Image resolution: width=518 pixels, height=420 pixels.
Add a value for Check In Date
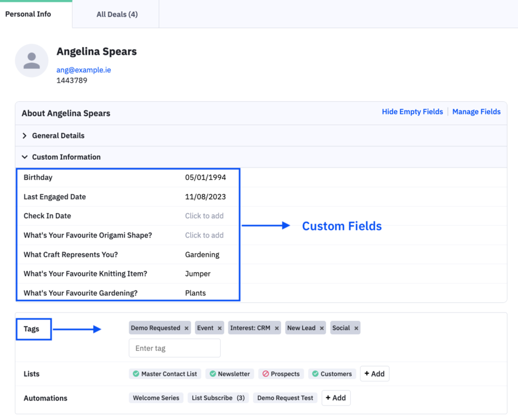[204, 216]
